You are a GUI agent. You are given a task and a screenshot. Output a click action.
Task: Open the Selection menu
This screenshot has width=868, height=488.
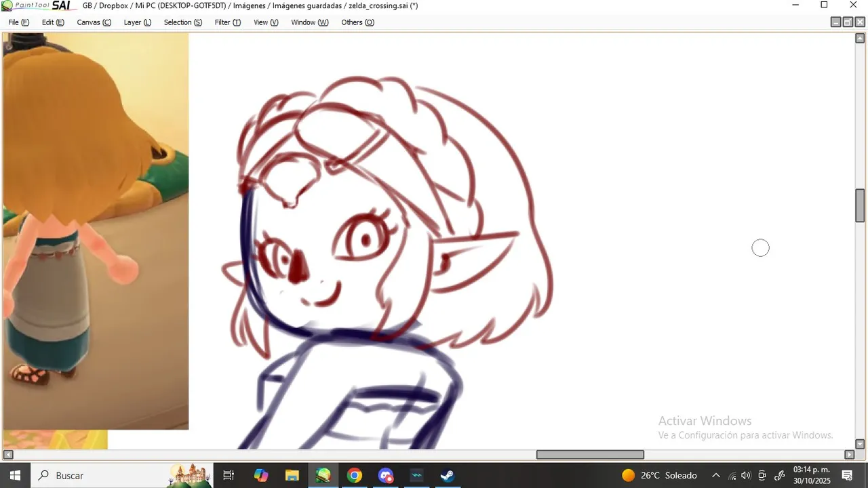[x=182, y=22]
